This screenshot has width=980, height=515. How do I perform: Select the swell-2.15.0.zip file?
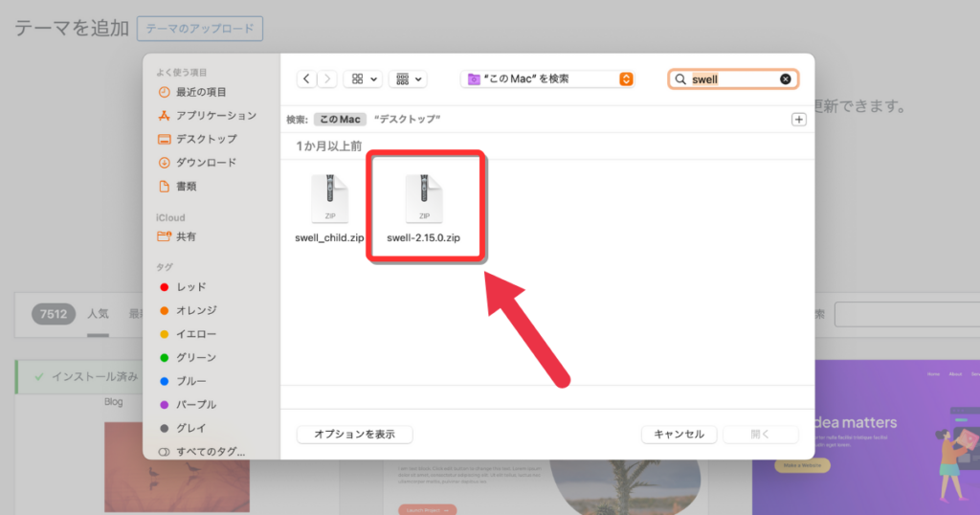point(424,209)
